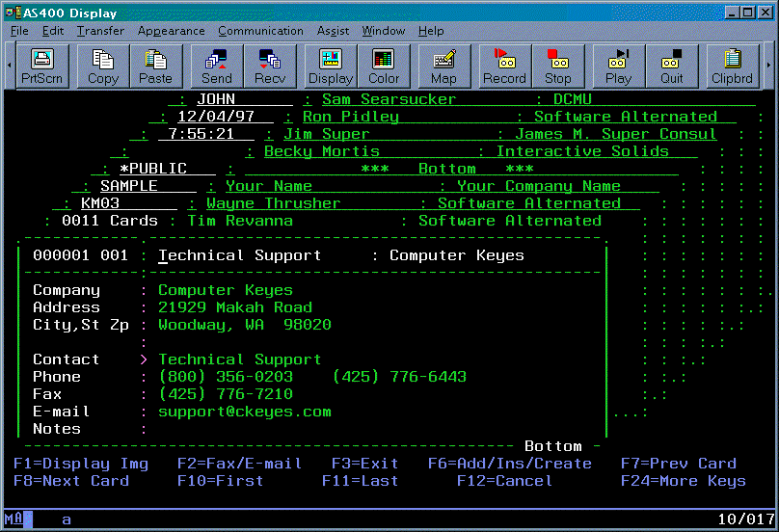Click the PrtScrn toolbar icon
Image resolution: width=779 pixels, height=532 pixels.
point(42,66)
